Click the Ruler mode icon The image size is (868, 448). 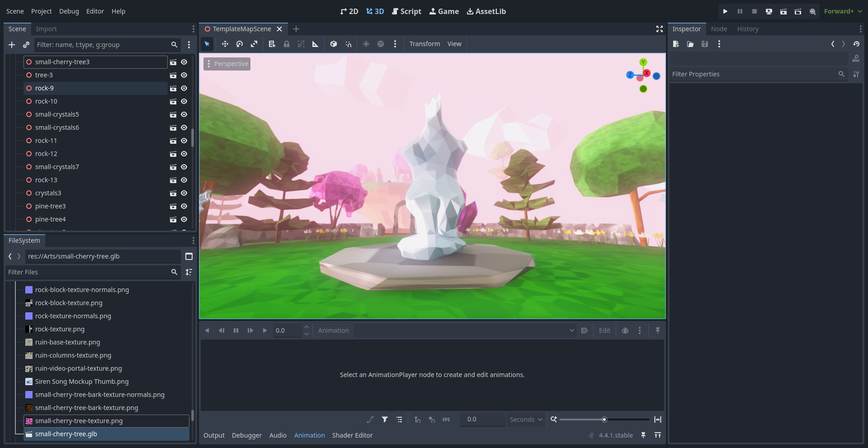(316, 44)
